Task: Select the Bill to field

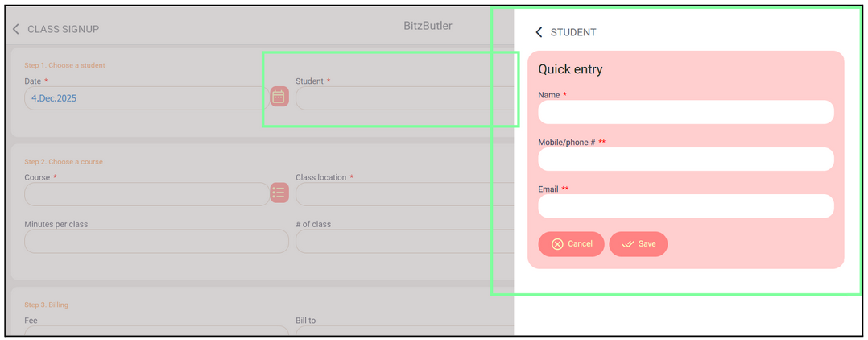Action: [x=404, y=329]
